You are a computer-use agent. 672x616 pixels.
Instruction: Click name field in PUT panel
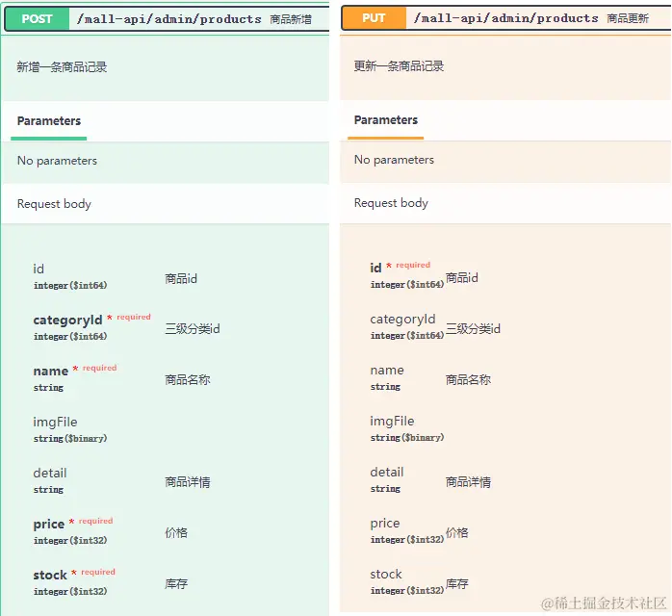point(387,371)
